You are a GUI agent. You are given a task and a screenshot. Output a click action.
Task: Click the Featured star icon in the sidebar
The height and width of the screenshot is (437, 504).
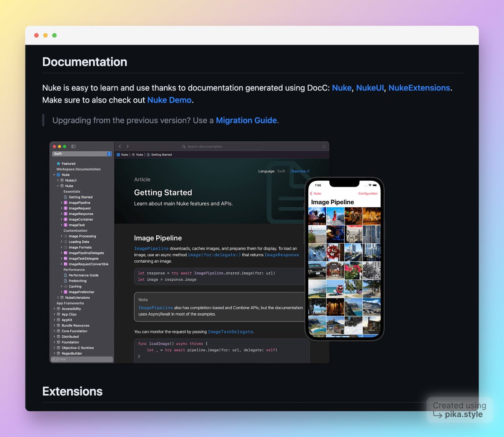click(x=58, y=163)
